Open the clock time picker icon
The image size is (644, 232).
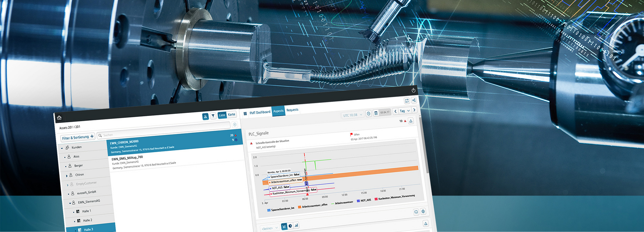click(x=368, y=114)
